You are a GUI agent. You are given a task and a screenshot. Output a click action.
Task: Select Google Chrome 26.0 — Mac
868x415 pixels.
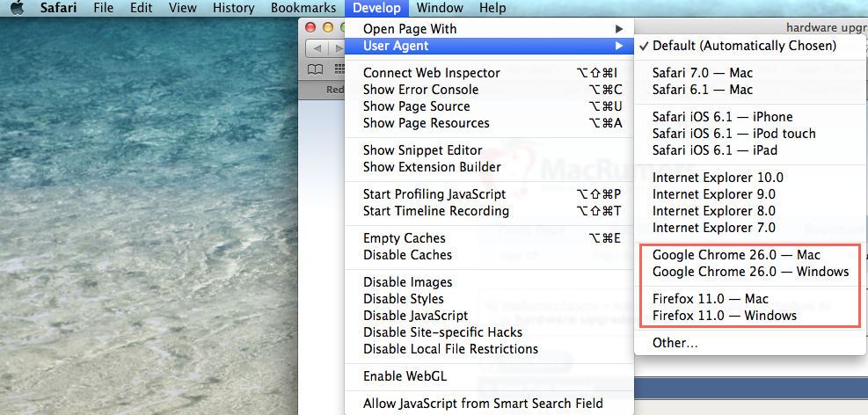(748, 255)
